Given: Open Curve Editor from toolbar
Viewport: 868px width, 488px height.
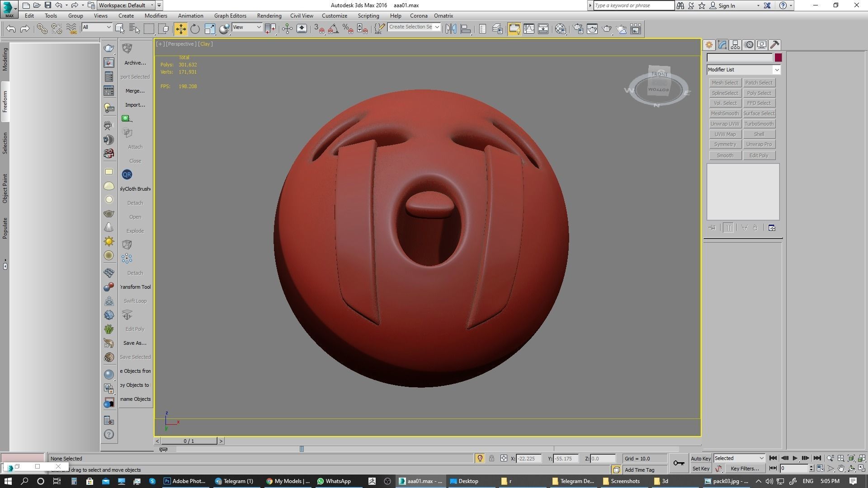Looking at the screenshot, I should pos(528,29).
